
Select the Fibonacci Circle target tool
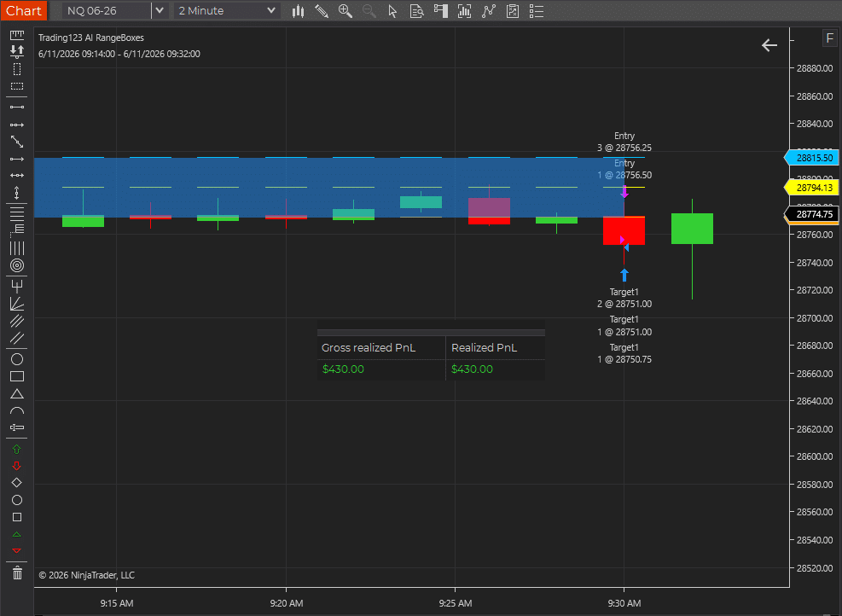pyautogui.click(x=17, y=265)
